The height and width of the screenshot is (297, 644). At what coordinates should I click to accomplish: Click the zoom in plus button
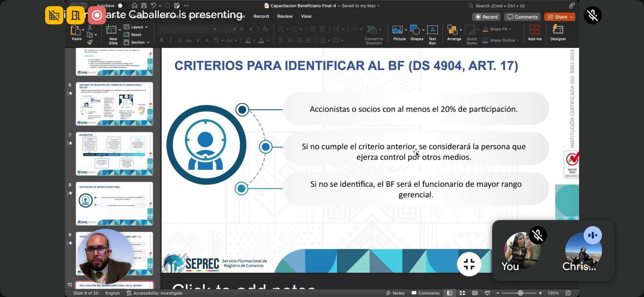[540, 293]
